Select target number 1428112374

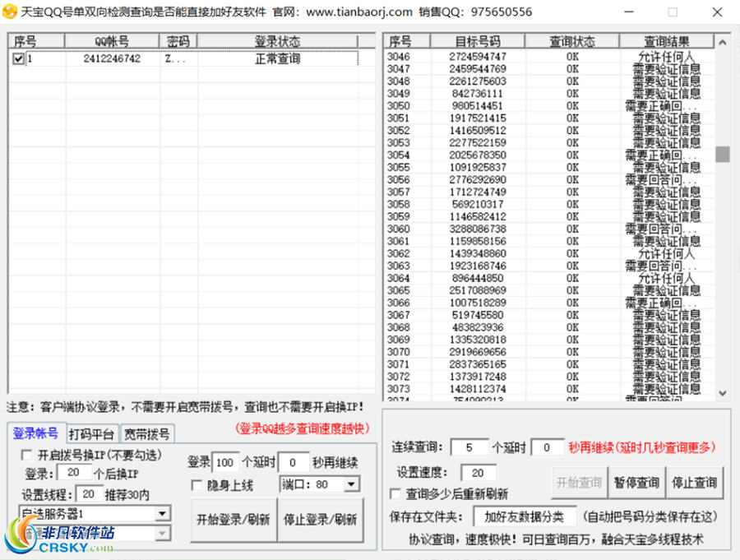pos(478,389)
